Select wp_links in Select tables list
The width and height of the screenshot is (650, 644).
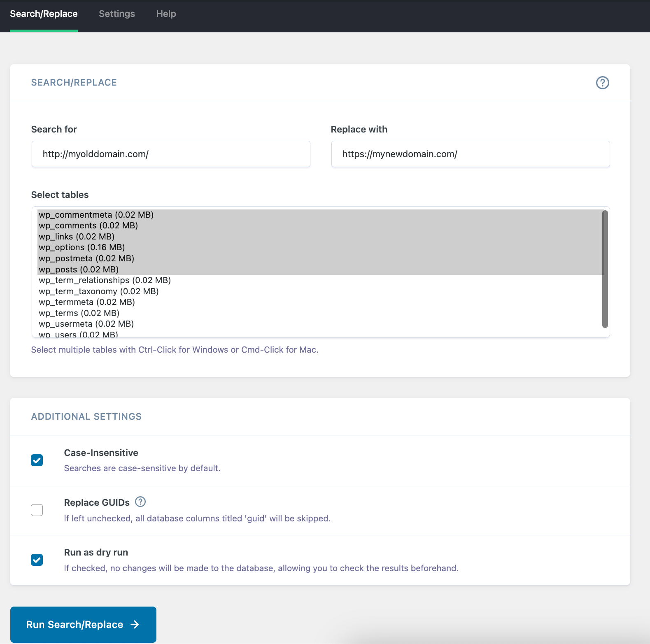click(x=77, y=237)
